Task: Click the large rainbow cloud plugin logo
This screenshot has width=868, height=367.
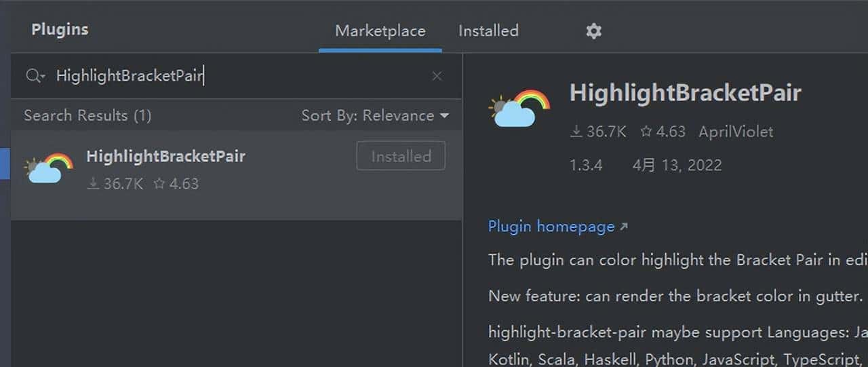Action: point(519,109)
